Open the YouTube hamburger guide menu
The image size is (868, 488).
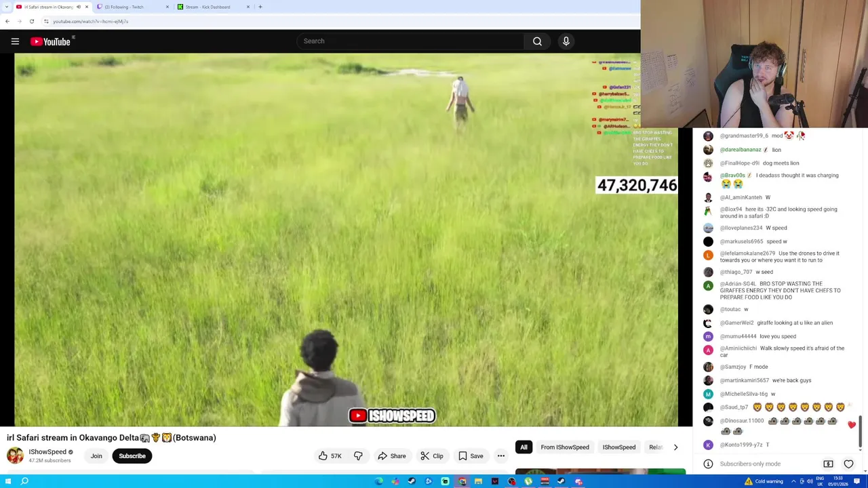point(15,41)
